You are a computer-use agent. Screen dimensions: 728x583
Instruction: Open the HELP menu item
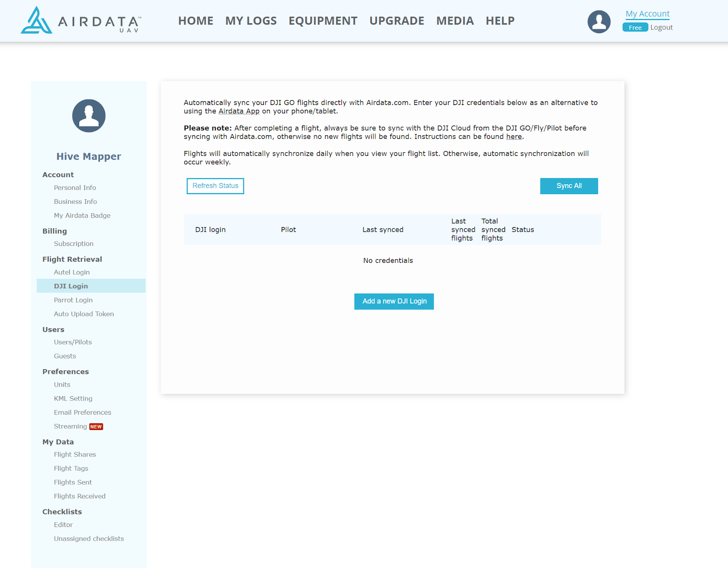tap(500, 21)
